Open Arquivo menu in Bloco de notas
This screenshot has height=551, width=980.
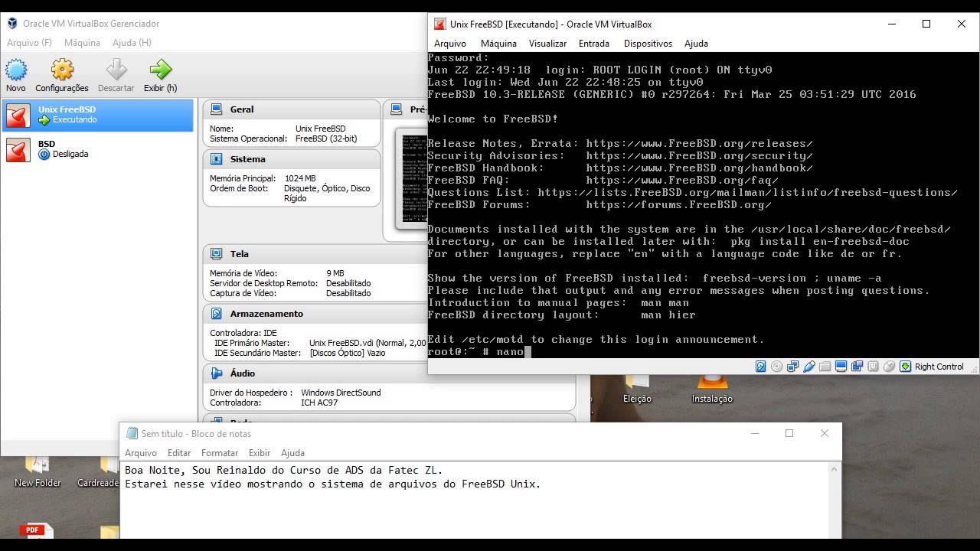point(141,453)
